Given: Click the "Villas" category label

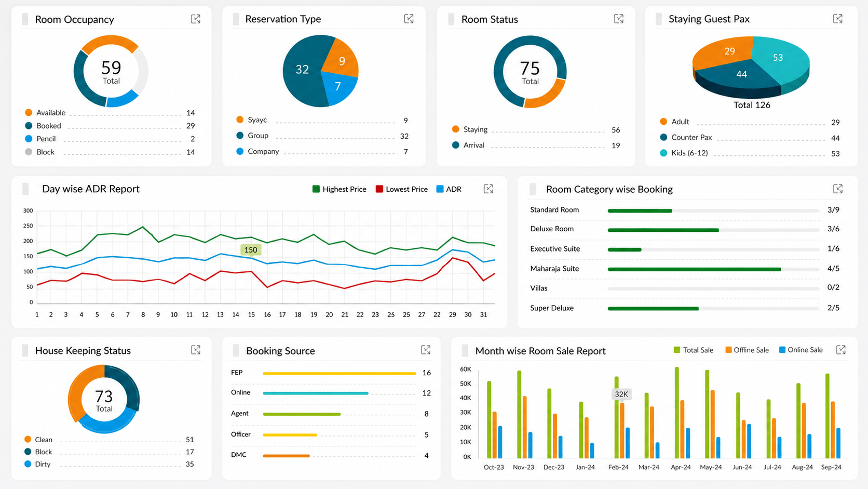Looking at the screenshot, I should tap(539, 288).
